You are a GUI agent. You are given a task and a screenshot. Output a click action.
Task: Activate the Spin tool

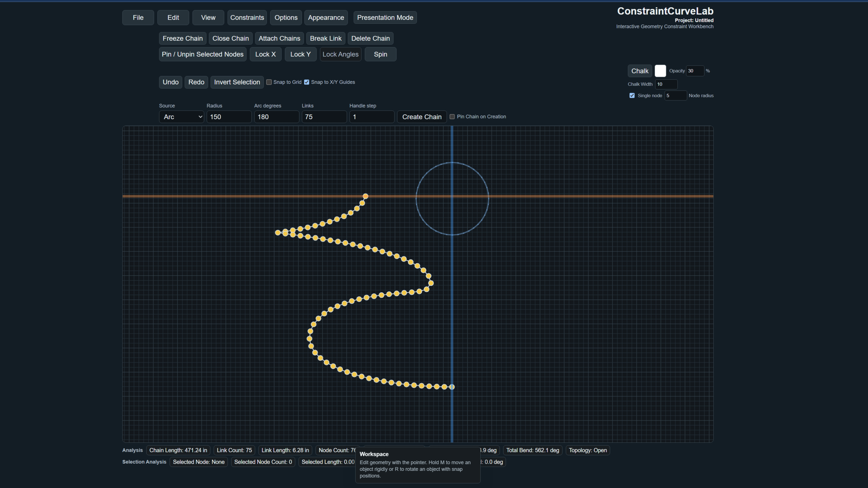coord(381,54)
